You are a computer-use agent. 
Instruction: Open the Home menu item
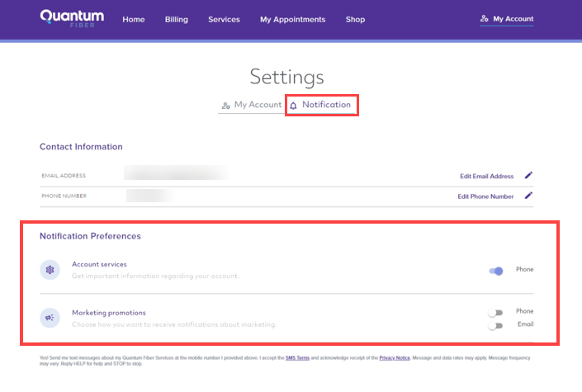point(134,19)
